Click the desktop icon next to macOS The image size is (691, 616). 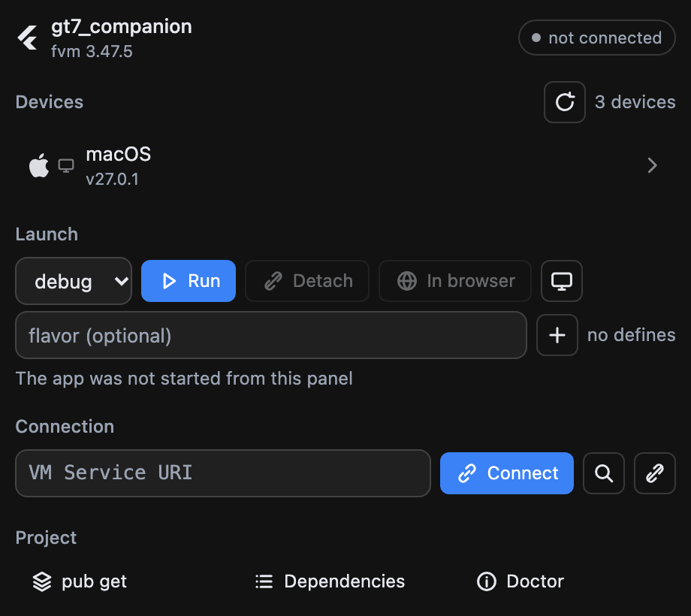click(66, 166)
